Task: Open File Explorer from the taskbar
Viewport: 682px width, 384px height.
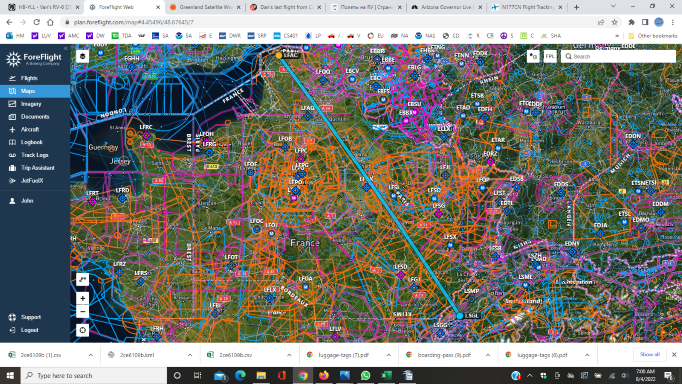Action: coord(261,375)
